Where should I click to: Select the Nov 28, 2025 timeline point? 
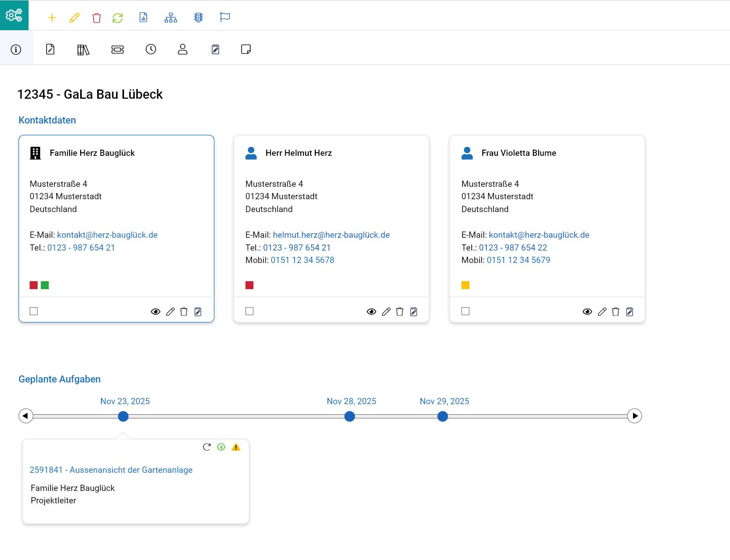click(x=349, y=416)
